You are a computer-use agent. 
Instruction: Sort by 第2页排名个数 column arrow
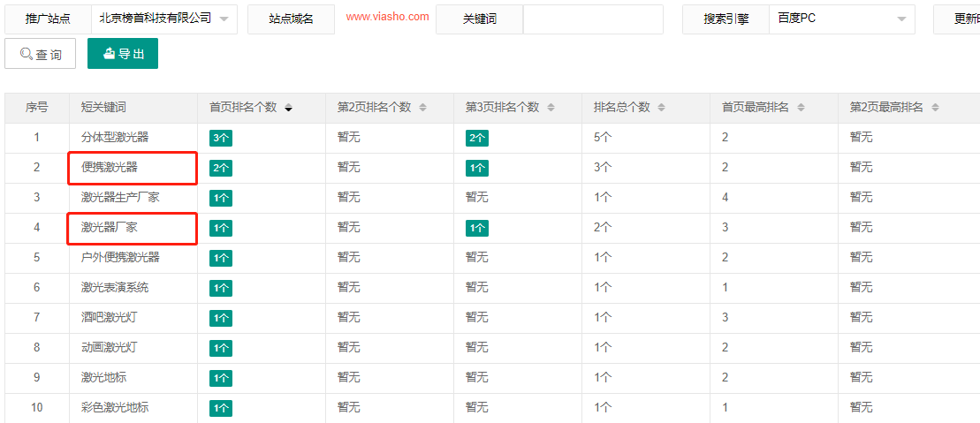tap(422, 108)
